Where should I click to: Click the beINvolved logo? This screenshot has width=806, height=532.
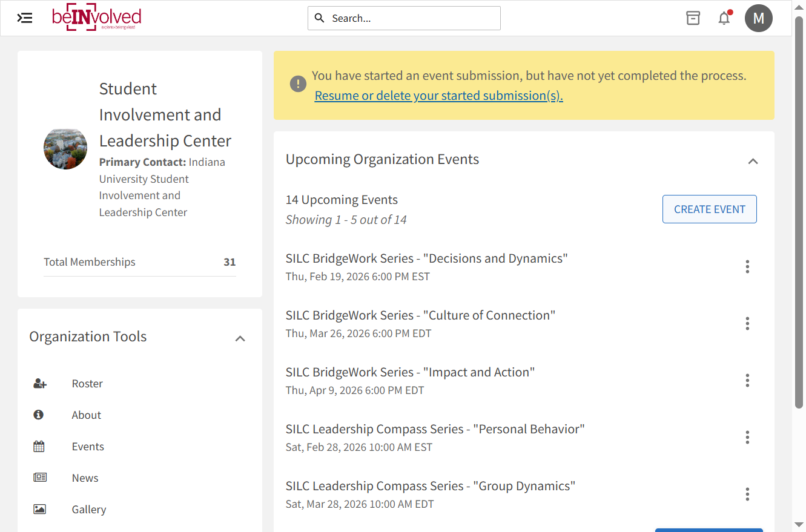point(97,18)
